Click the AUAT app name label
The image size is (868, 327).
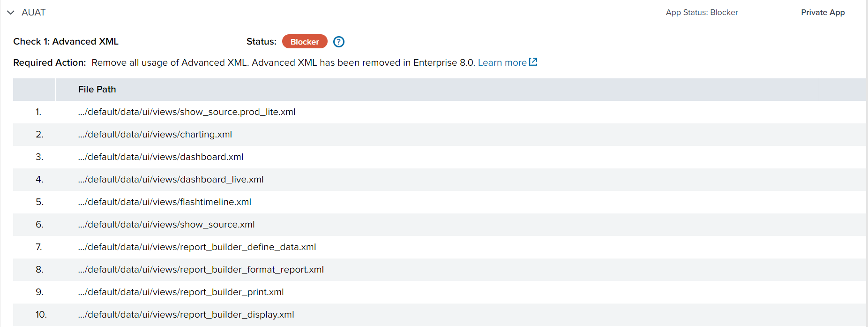point(33,13)
